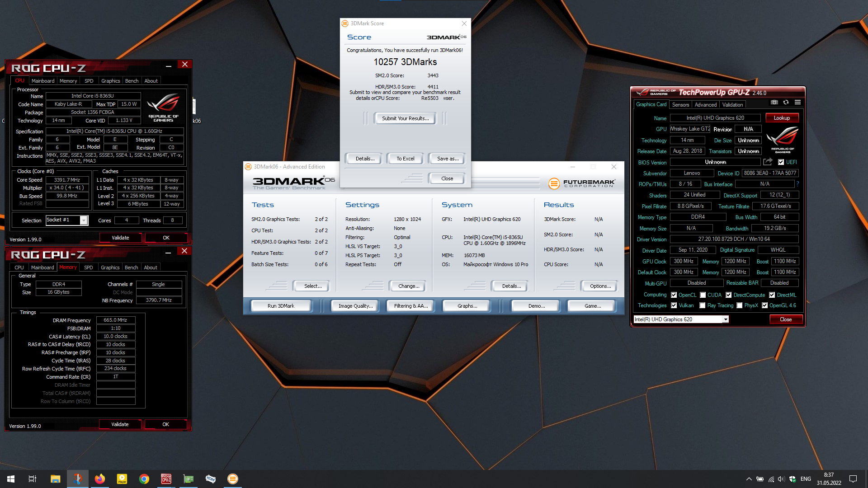Screen dimensions: 868x488
Task: Open VCDS app on taskbar
Action: pyautogui.click(x=211, y=479)
